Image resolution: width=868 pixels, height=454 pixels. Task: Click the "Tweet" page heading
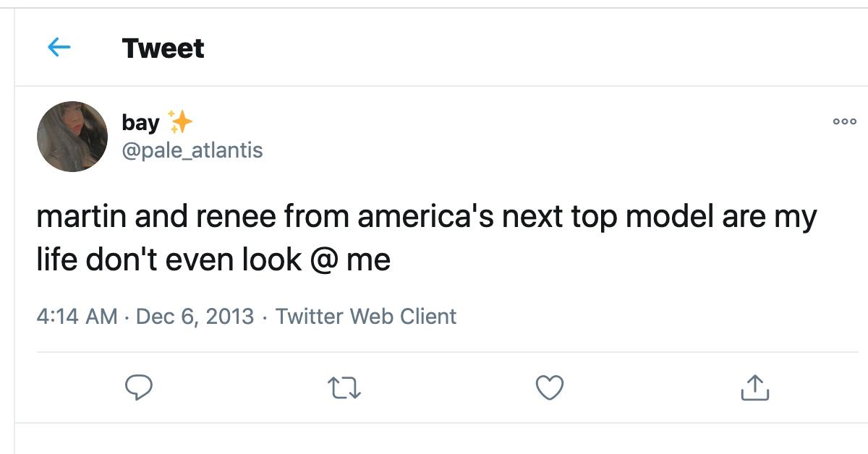(163, 48)
